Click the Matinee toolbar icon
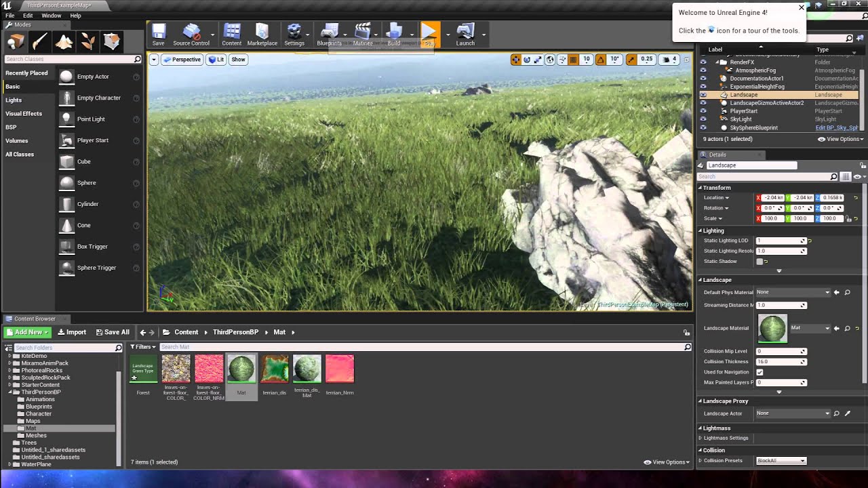The width and height of the screenshot is (868, 488). 363,35
